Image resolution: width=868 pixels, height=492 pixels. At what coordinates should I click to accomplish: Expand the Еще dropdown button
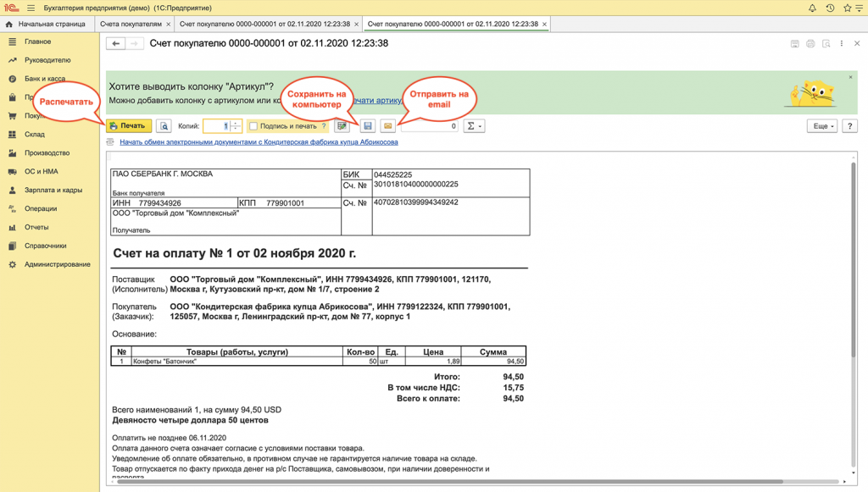[x=822, y=126]
